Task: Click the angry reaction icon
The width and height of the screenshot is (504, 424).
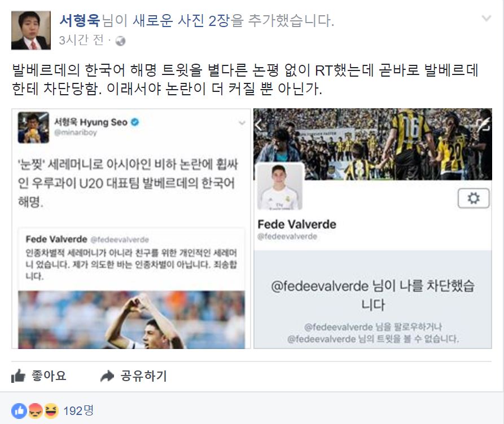Action: click(35, 411)
